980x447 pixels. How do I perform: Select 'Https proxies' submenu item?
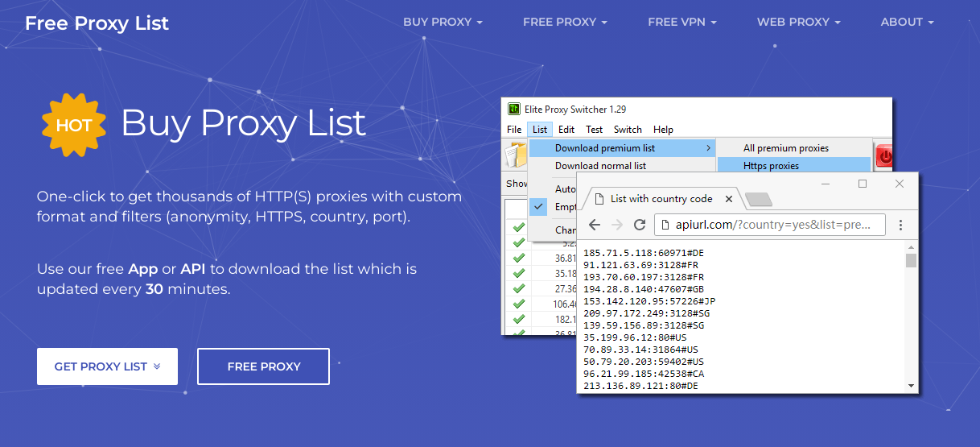coord(794,166)
